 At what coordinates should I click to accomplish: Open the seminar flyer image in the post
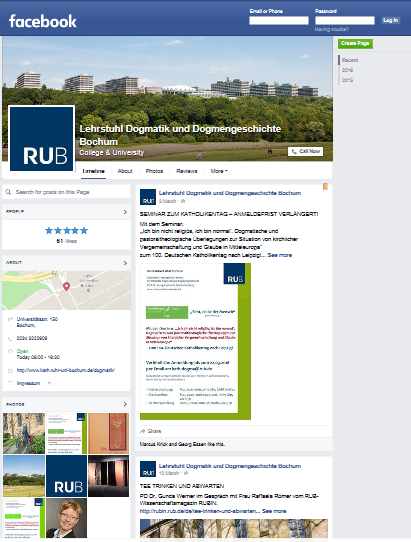pyautogui.click(x=195, y=342)
